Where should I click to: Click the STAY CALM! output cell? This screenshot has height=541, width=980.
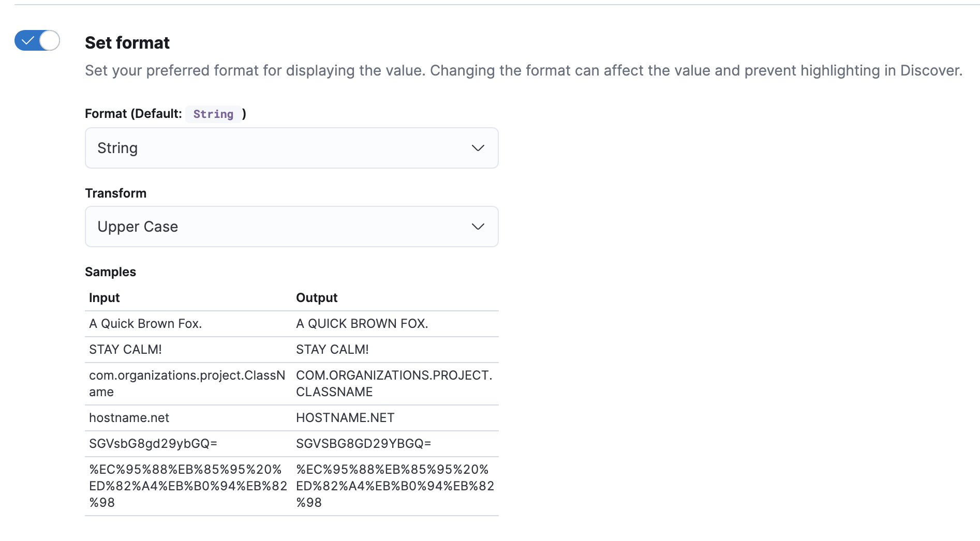[332, 349]
